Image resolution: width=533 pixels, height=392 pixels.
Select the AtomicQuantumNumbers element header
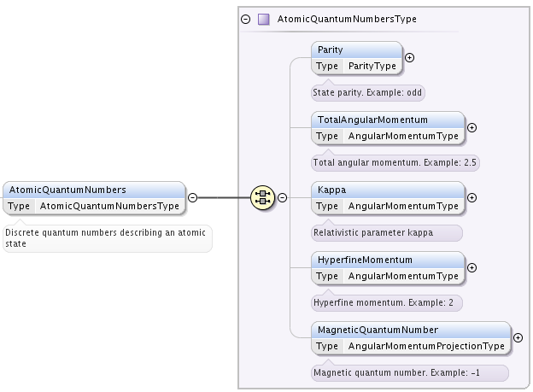(94, 190)
